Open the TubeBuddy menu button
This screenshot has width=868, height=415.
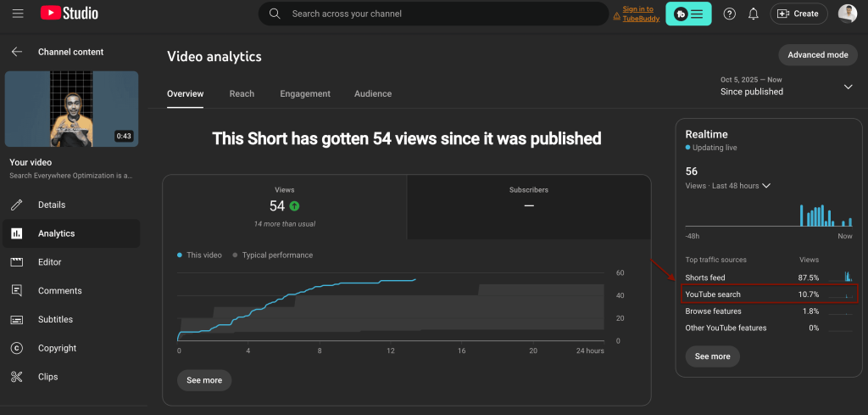pos(688,14)
